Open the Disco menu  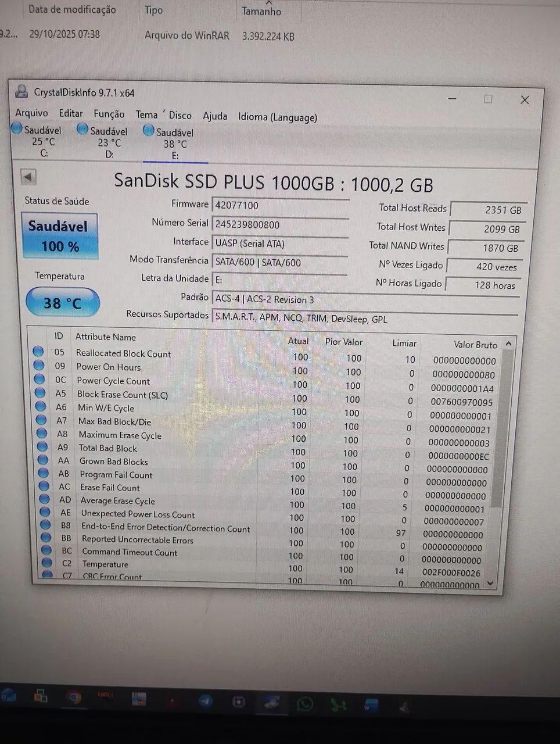click(x=180, y=115)
